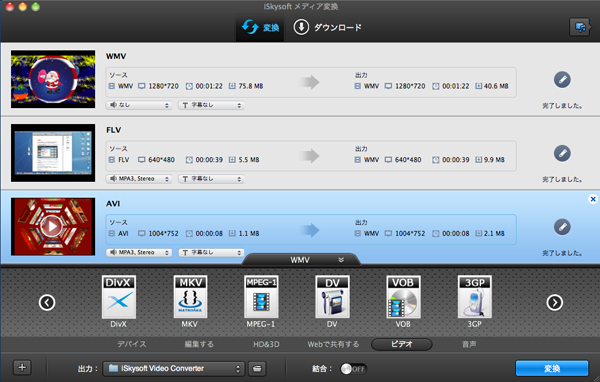The image size is (600, 382).
Task: Select the DV camcorder format icon
Action: click(332, 297)
